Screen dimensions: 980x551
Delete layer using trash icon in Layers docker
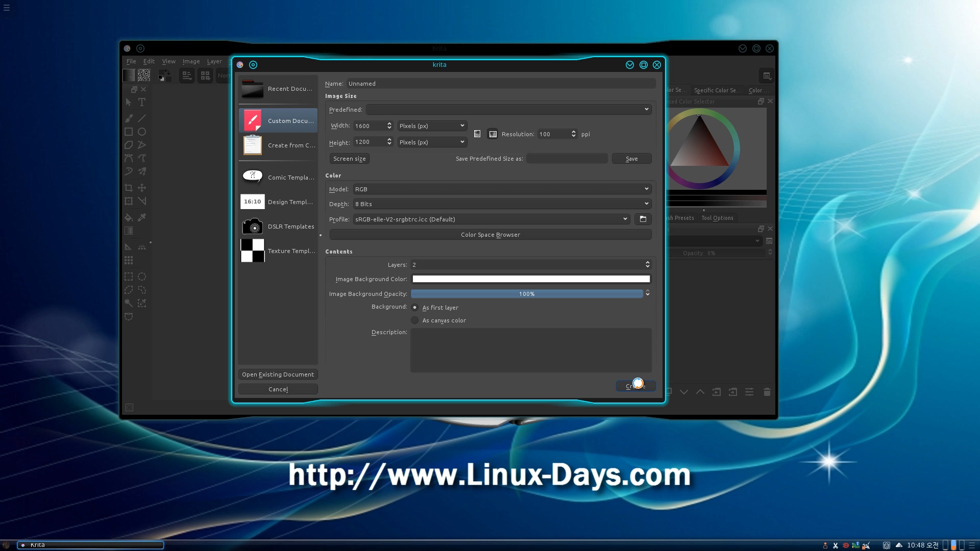point(767,392)
